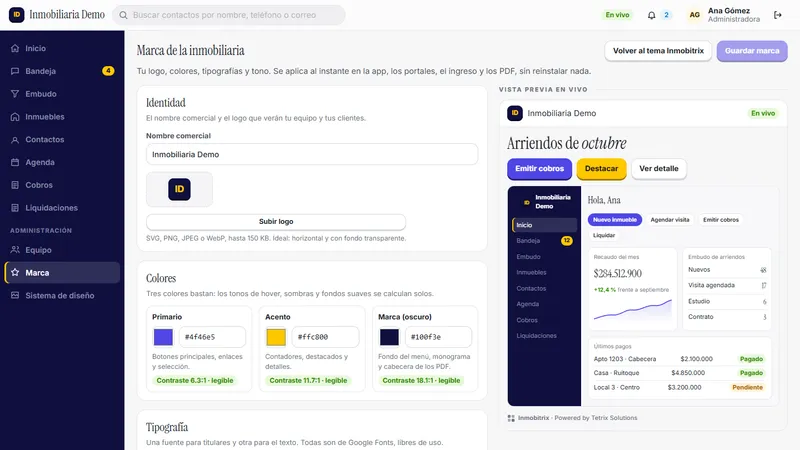The image size is (800, 450).
Task: Open Inicio in the sidebar
Action: tap(62, 48)
